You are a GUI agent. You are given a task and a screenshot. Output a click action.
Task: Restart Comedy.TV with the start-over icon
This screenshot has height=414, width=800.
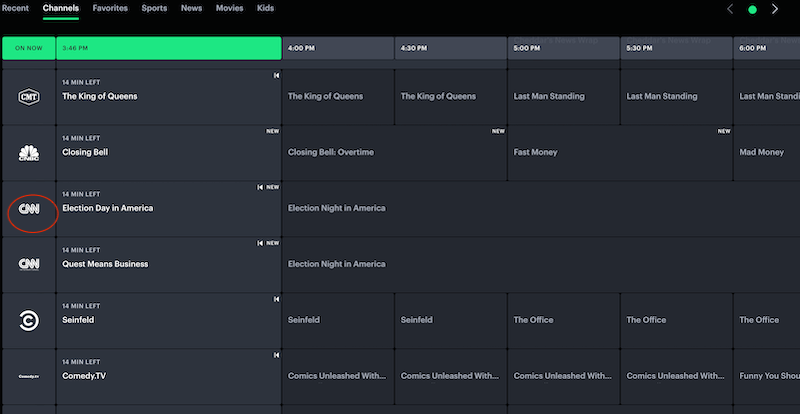(x=275, y=355)
